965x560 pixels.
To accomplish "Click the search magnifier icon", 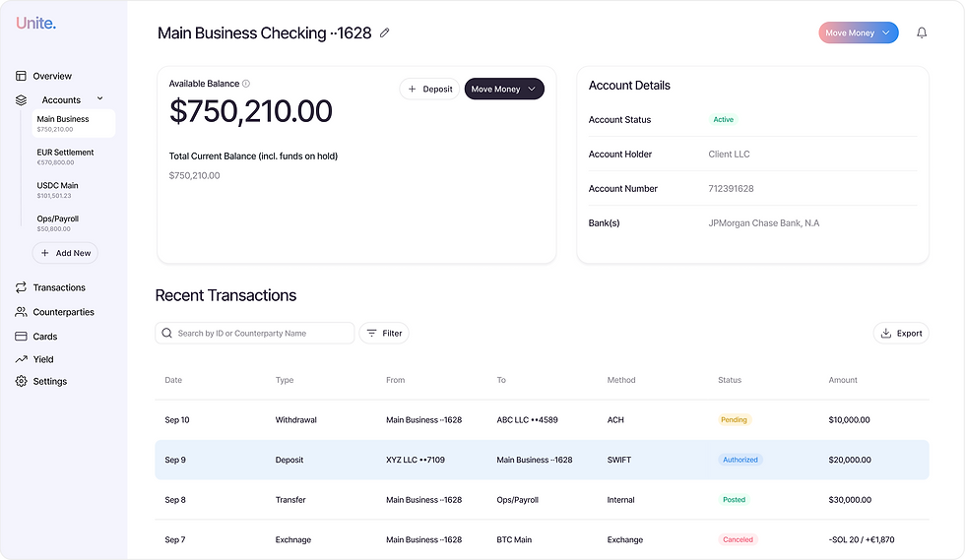I will point(166,333).
